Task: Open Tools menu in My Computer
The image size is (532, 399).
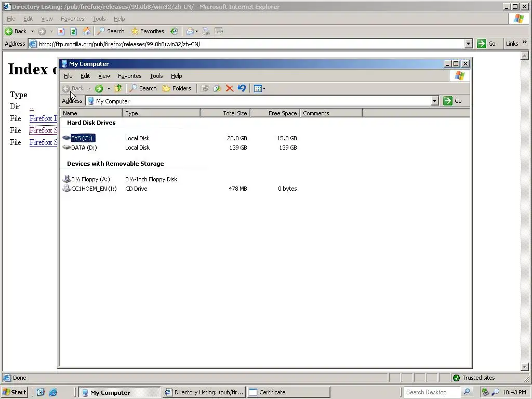Action: pos(156,76)
